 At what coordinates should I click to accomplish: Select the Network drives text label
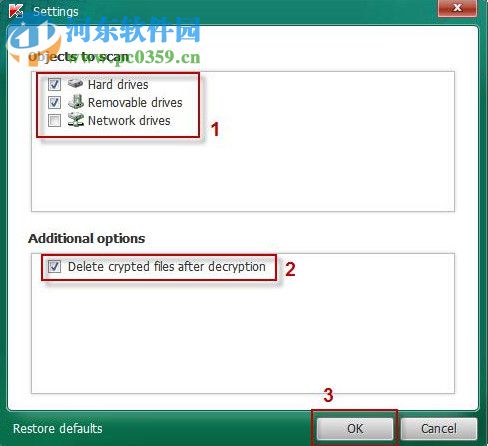129,120
